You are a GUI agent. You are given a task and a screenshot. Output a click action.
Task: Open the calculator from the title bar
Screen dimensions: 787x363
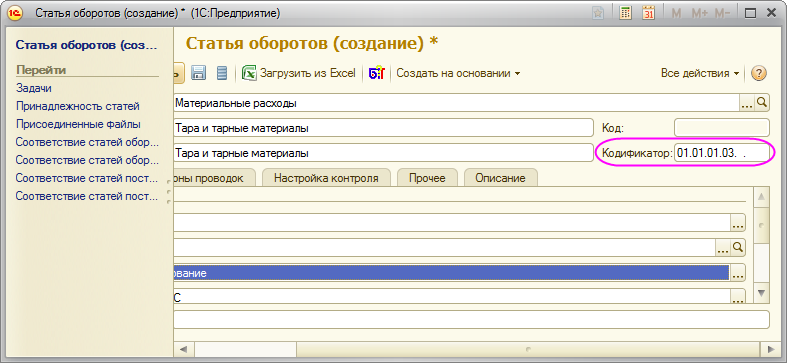(x=625, y=14)
